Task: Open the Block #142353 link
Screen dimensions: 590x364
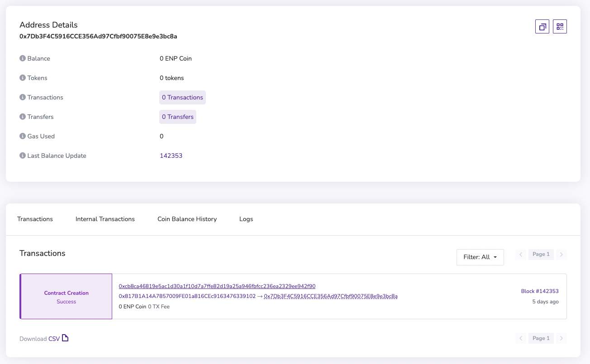Action: (x=540, y=291)
